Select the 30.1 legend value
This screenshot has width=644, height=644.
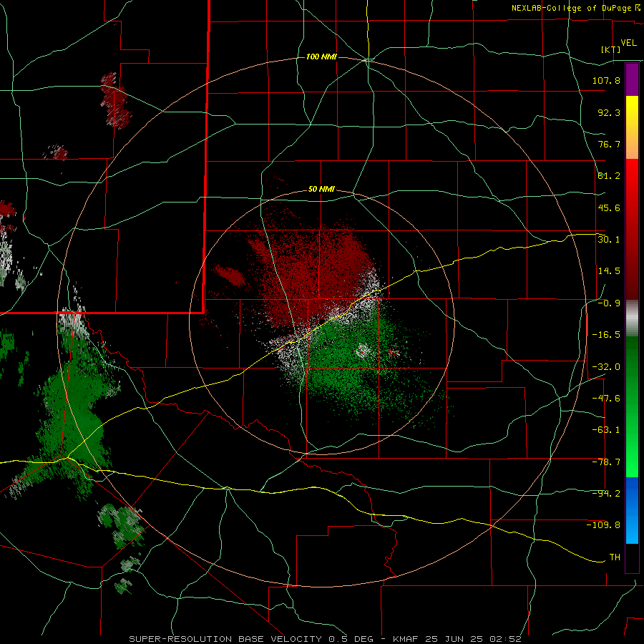click(x=609, y=240)
